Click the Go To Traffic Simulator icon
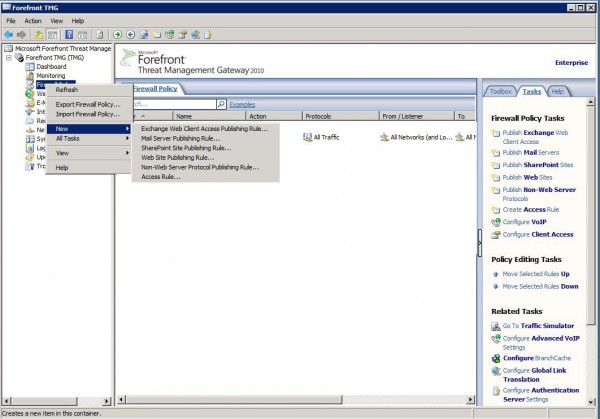600x419 pixels. coord(496,325)
